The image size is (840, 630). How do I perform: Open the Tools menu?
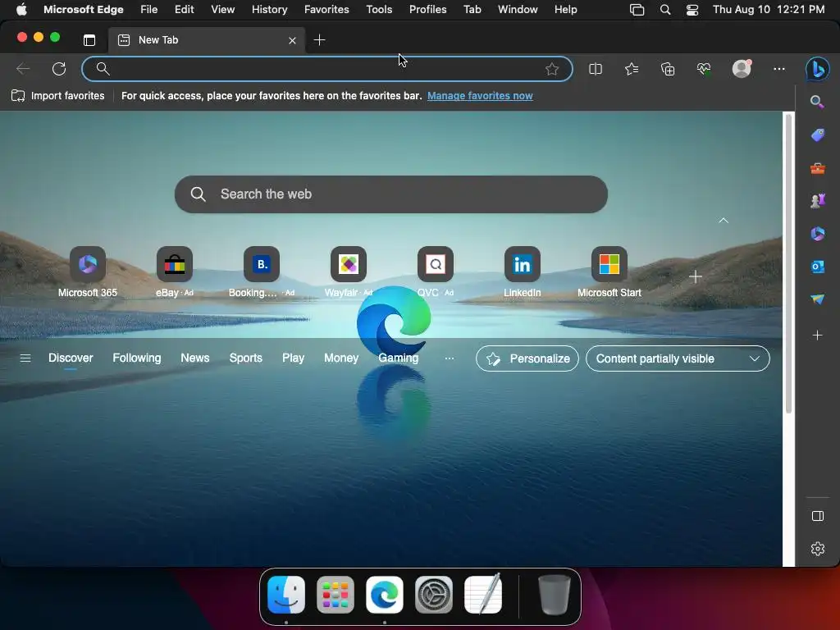[379, 10]
